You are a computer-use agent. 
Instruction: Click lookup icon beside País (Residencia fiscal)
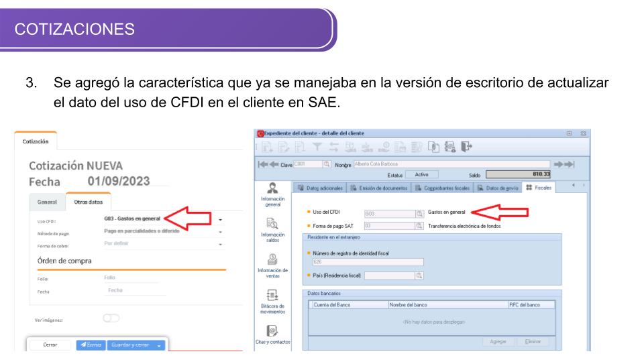419,276
